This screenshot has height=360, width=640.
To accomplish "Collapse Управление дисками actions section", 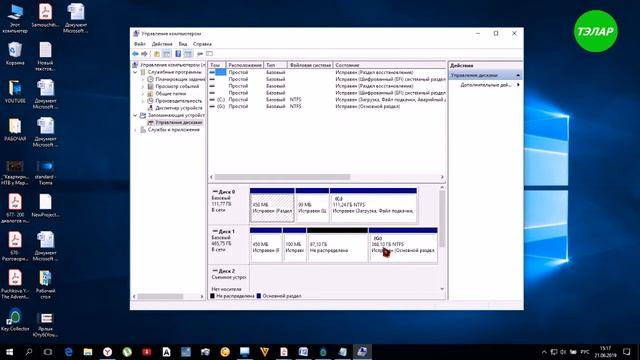I will pos(518,75).
